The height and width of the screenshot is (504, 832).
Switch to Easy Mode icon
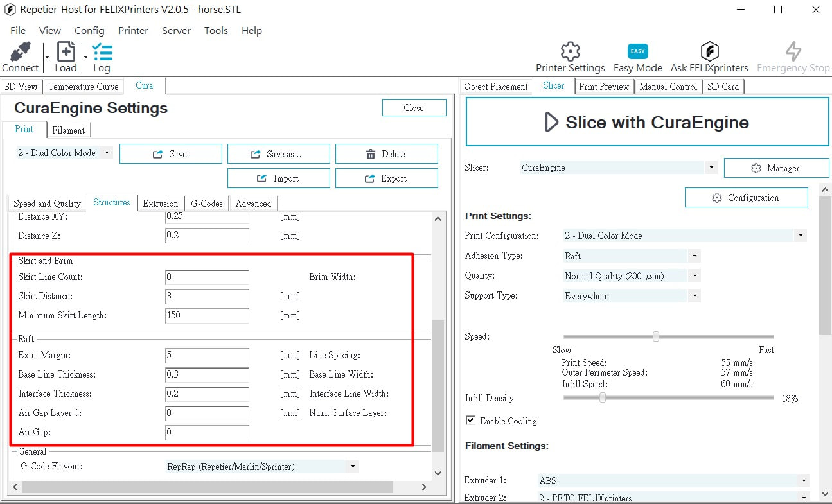pyautogui.click(x=637, y=51)
